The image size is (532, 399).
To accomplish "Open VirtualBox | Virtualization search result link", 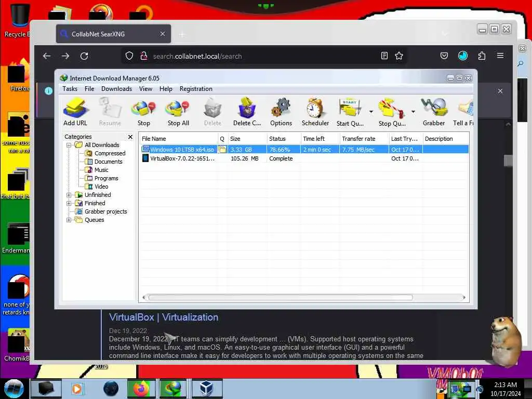I will (164, 317).
